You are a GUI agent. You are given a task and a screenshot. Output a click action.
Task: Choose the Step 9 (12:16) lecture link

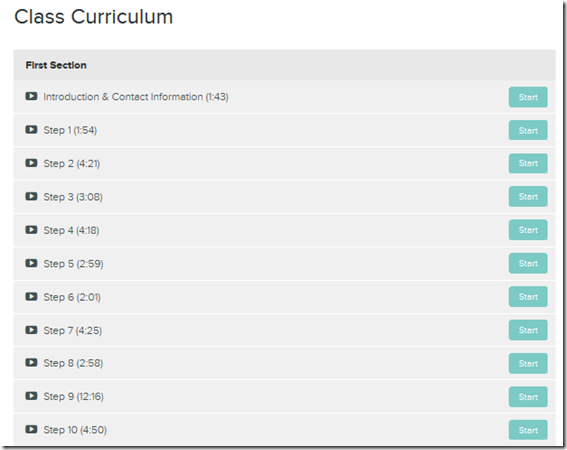[73, 396]
